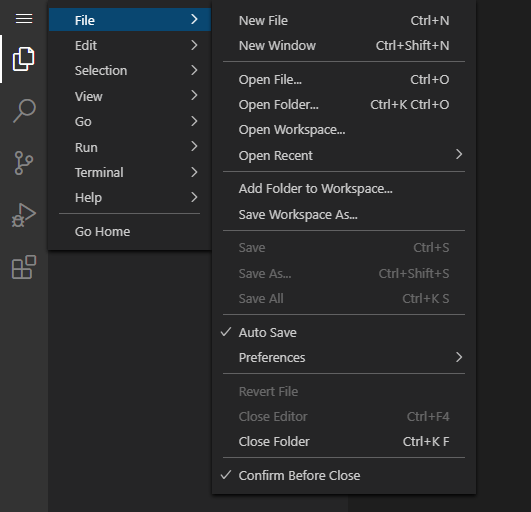This screenshot has width=531, height=512.
Task: Choose Open File... menu entry
Action: [x=344, y=80]
